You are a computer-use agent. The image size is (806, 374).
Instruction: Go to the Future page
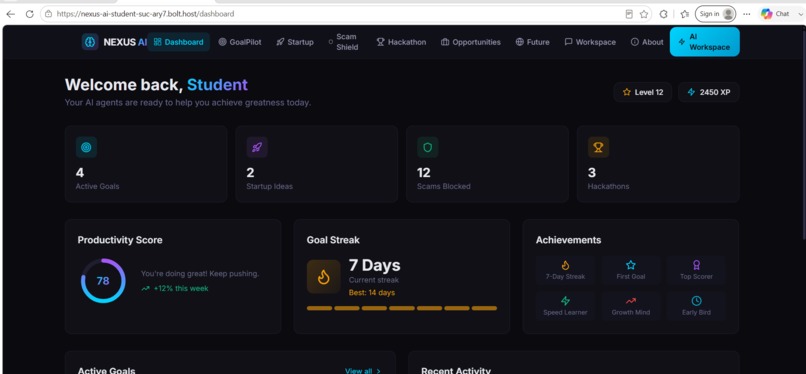coord(533,42)
